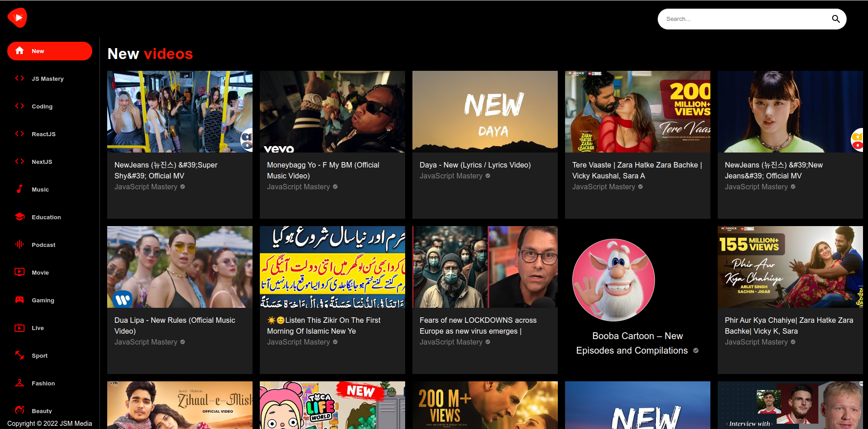Select the ReactJS category
This screenshot has width=868, height=429.
50,134
